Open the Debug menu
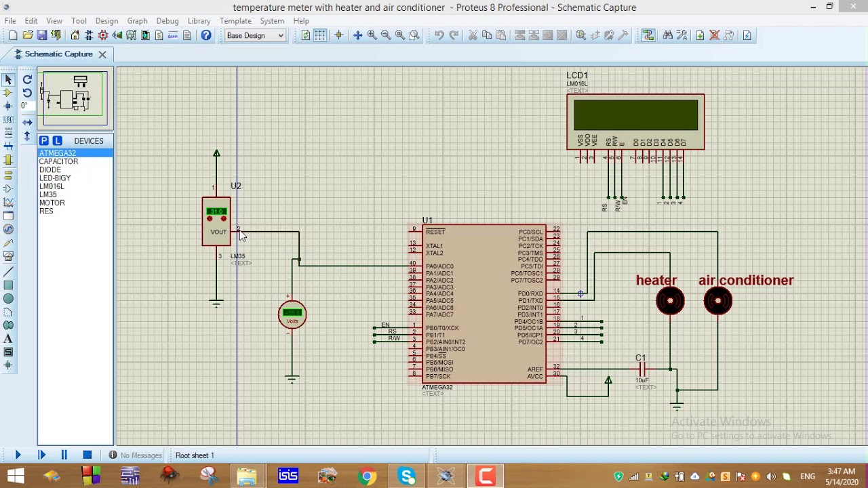The height and width of the screenshot is (488, 868). pyautogui.click(x=167, y=21)
